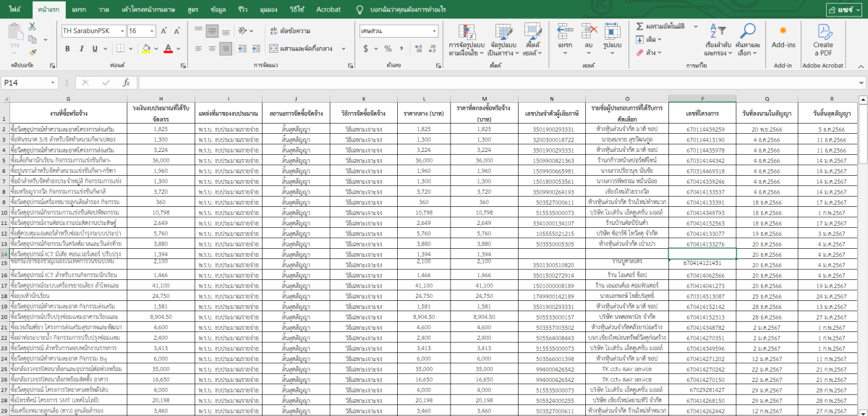The width and height of the screenshot is (868, 416).
Task: Click the Cut scissors icon
Action: coord(33,27)
